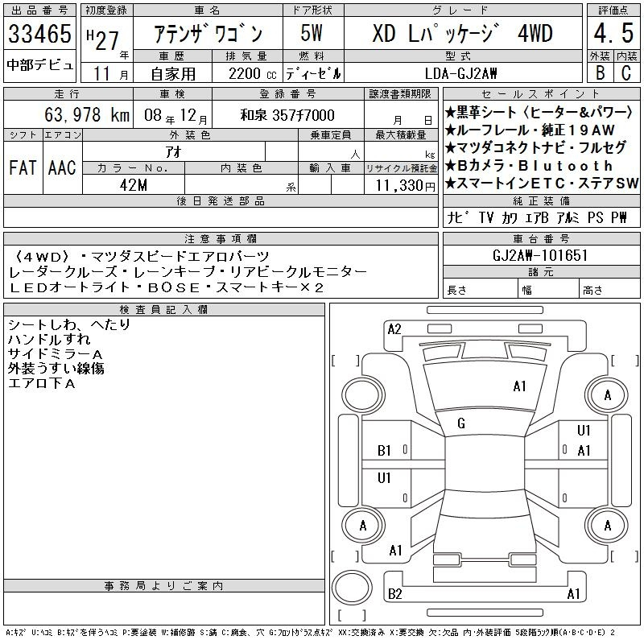The width and height of the screenshot is (644, 644).
Task: Click the 検査員記入欄 section header
Action: (164, 309)
